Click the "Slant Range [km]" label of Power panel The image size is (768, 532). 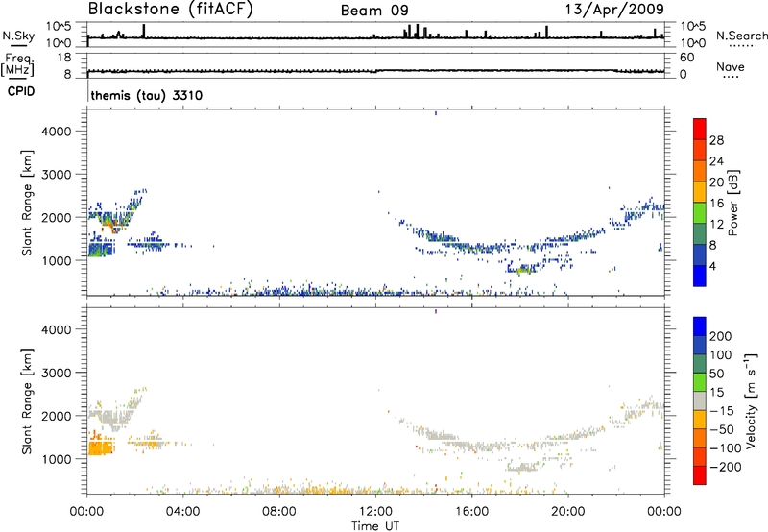[x=27, y=203]
